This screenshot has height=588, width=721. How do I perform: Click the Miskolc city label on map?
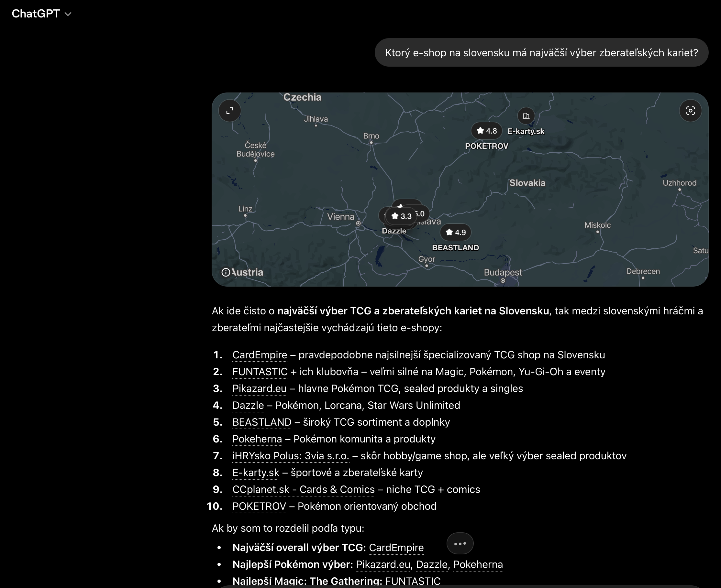(597, 225)
